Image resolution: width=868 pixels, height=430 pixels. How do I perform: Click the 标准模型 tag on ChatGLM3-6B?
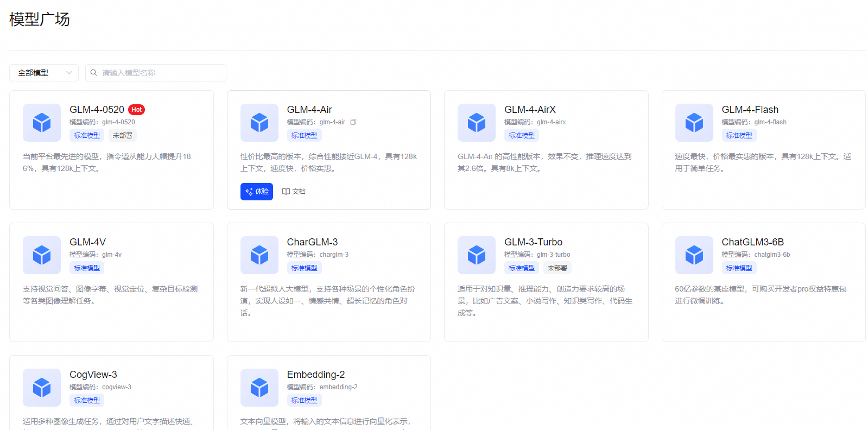pos(739,268)
